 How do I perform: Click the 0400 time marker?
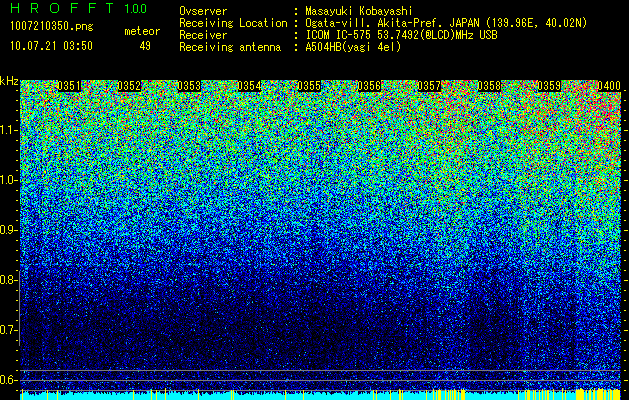[609, 86]
